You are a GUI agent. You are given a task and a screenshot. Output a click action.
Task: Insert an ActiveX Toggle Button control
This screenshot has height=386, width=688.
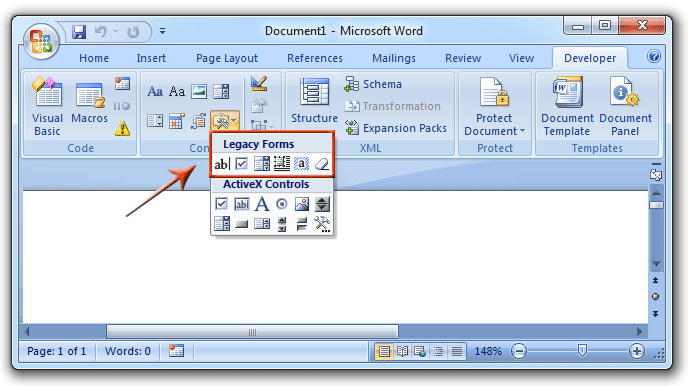[x=301, y=224]
